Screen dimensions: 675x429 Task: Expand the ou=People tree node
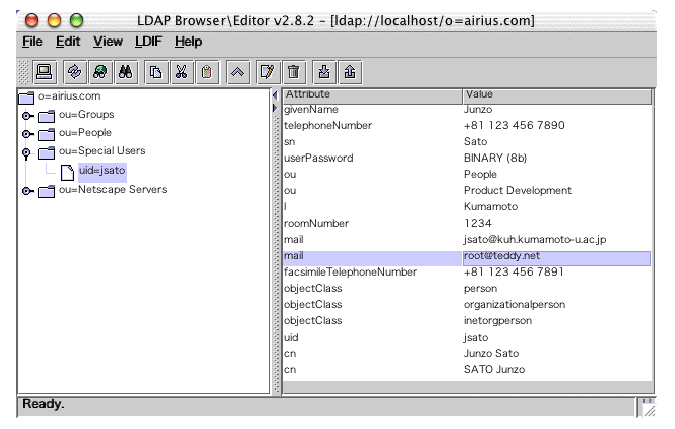point(27,134)
